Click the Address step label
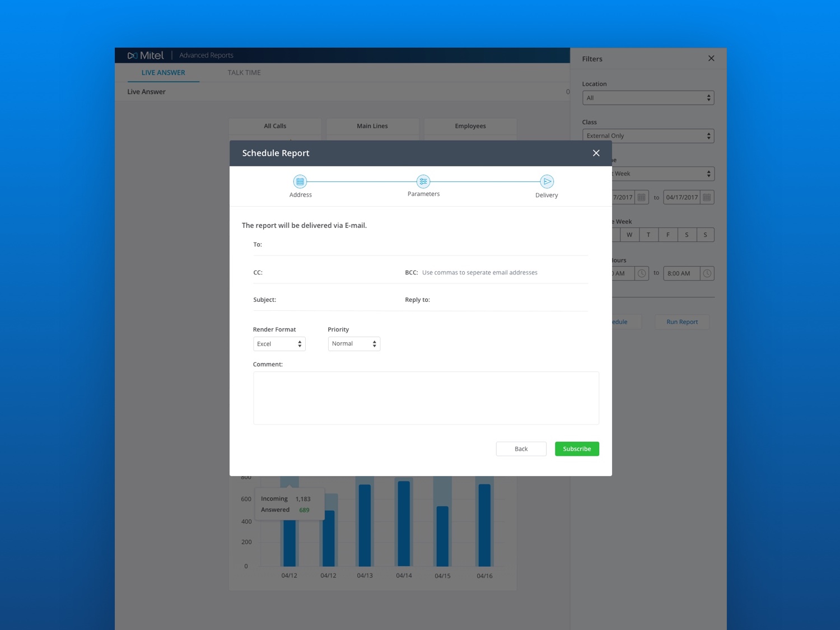840x630 pixels. click(300, 195)
